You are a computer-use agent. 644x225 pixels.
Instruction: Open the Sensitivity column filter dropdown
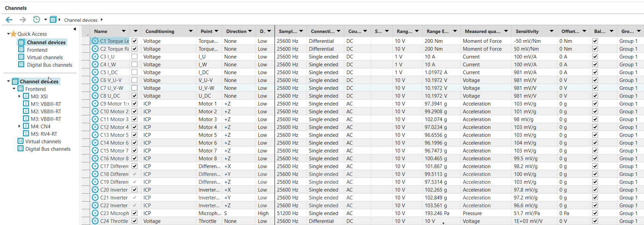552,31
